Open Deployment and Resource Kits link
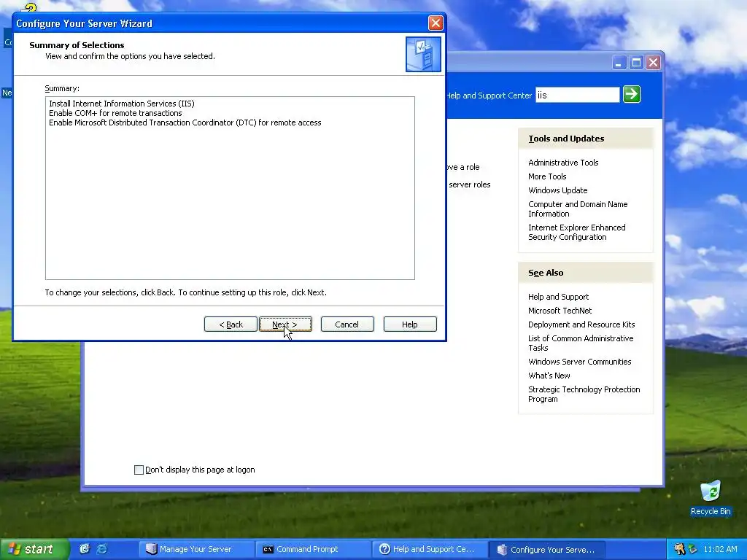 click(x=581, y=324)
